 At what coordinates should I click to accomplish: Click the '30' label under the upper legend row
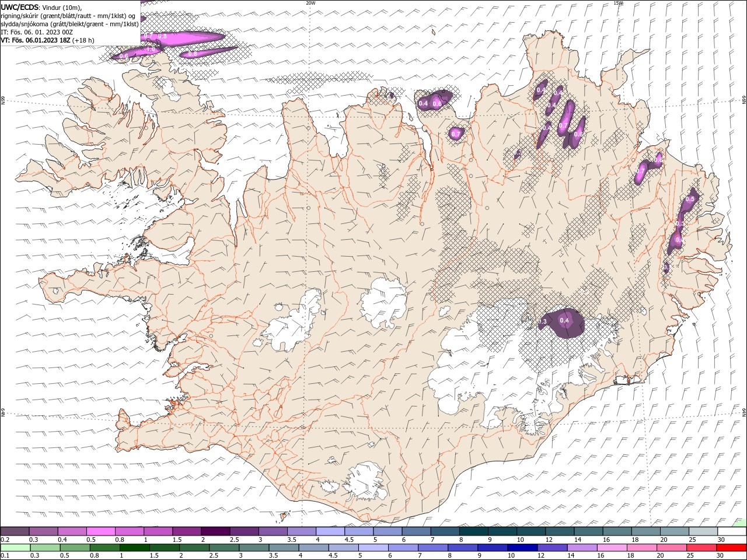click(x=721, y=540)
